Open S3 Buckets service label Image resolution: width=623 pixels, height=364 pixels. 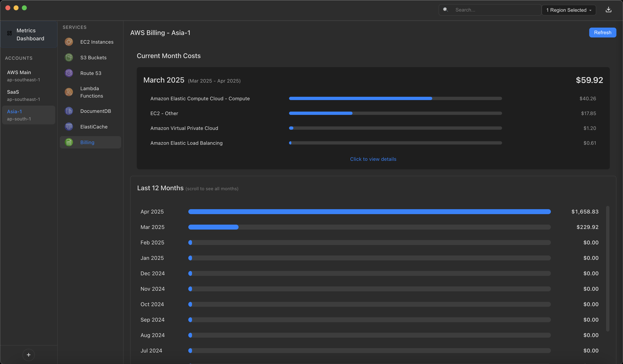coord(93,58)
